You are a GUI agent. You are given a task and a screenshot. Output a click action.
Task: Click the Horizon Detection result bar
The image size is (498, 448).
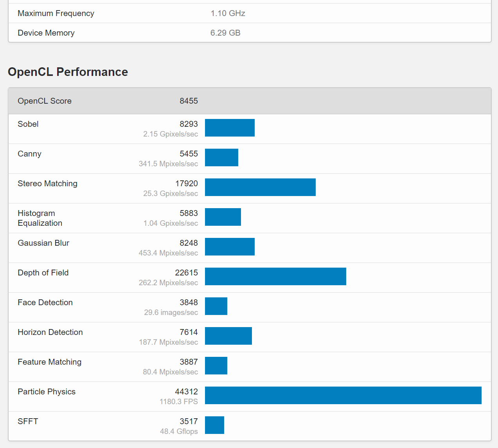tap(228, 336)
